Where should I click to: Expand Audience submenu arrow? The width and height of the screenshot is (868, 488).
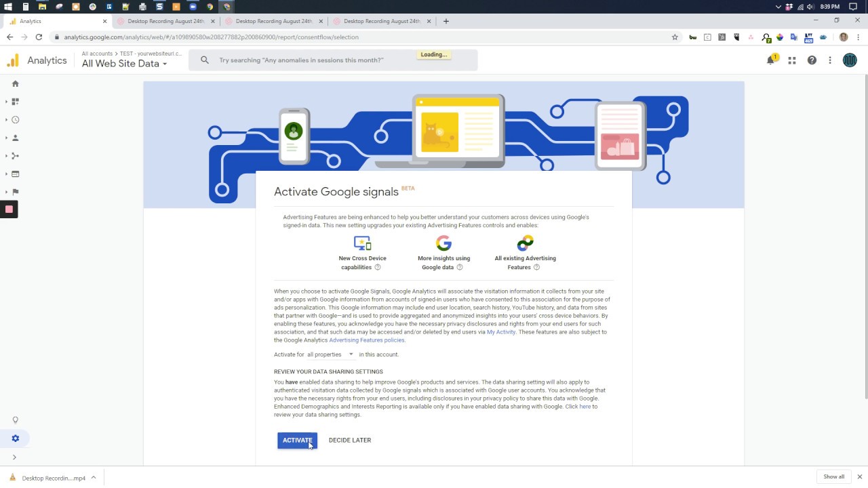click(x=6, y=138)
